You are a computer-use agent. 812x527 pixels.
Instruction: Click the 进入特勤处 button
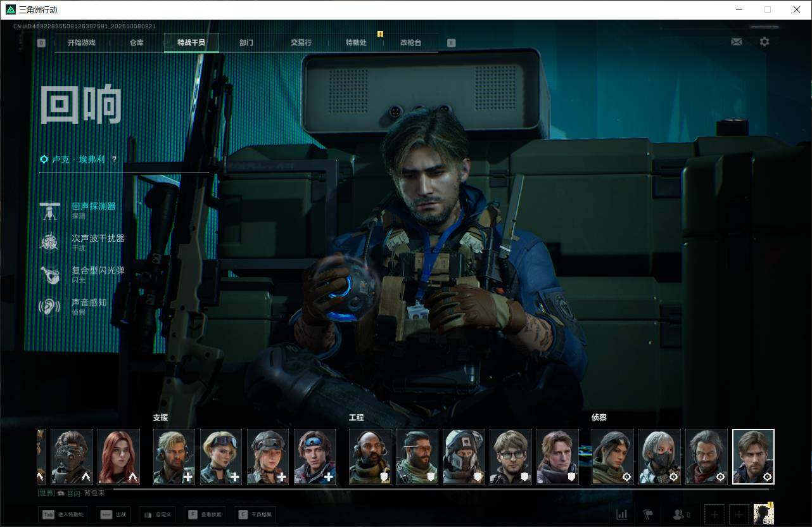click(63, 514)
